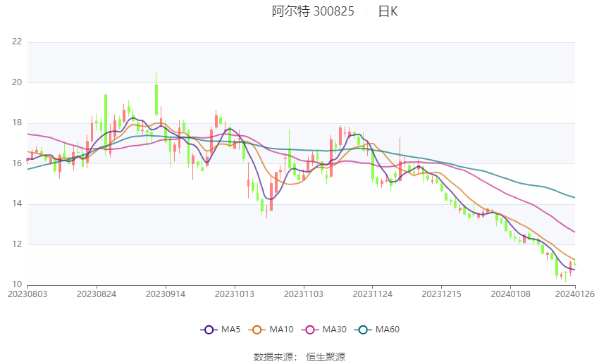Click the 22 y-axis price label

click(x=17, y=42)
